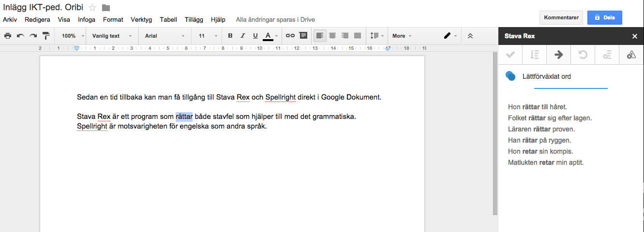
Task: Toggle underline formatting
Action: click(x=255, y=36)
